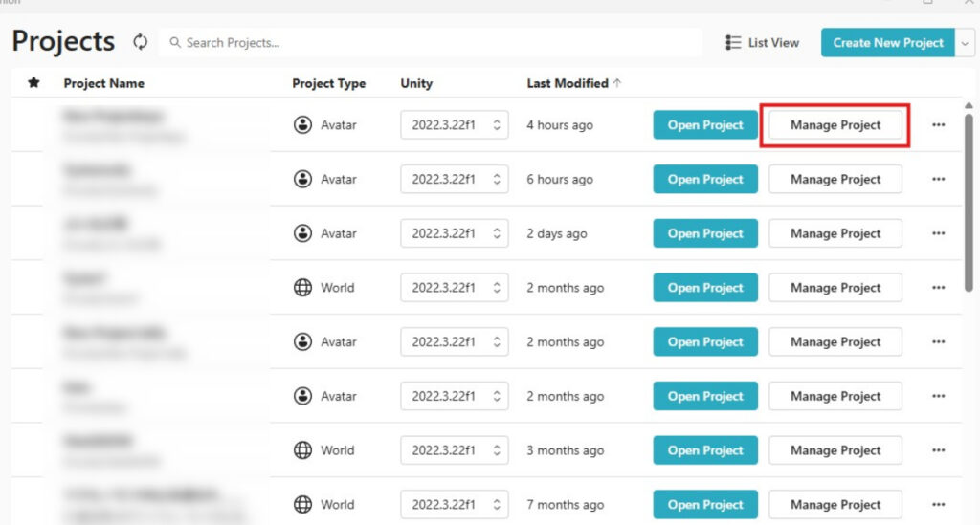The height and width of the screenshot is (525, 980).
Task: Open three-dot menu for the 2 days ago project
Action: tap(938, 233)
